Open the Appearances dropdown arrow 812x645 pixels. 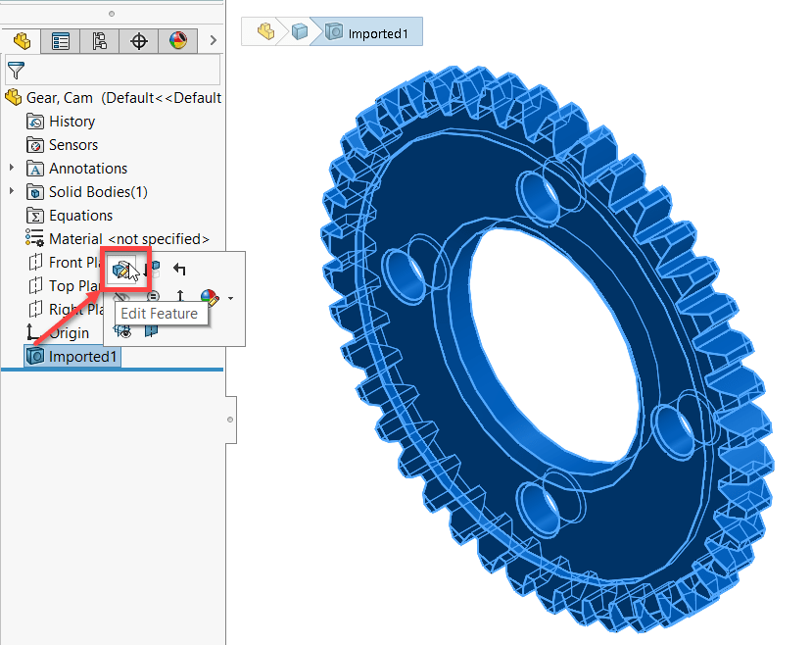pyautogui.click(x=230, y=299)
